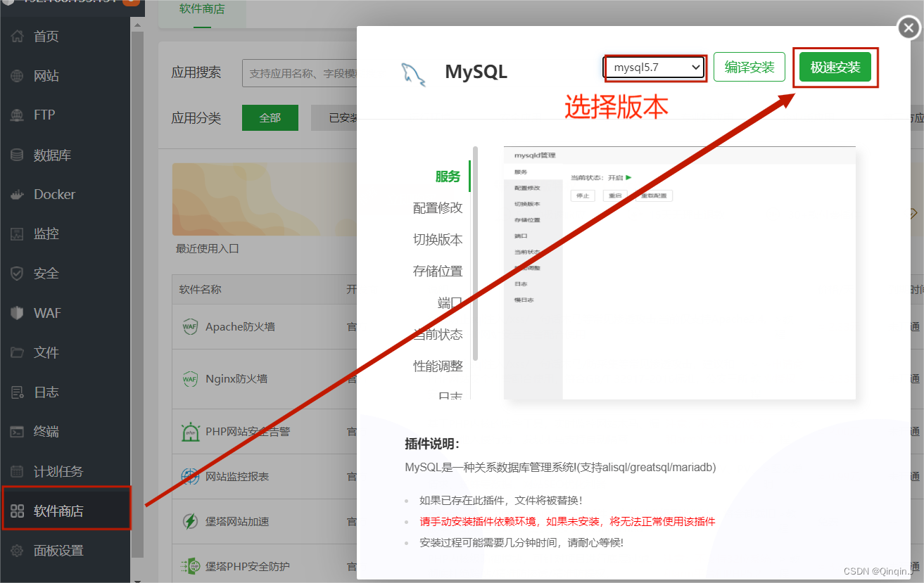Click the database icon beside 数据库
The image size is (924, 583).
pos(18,155)
